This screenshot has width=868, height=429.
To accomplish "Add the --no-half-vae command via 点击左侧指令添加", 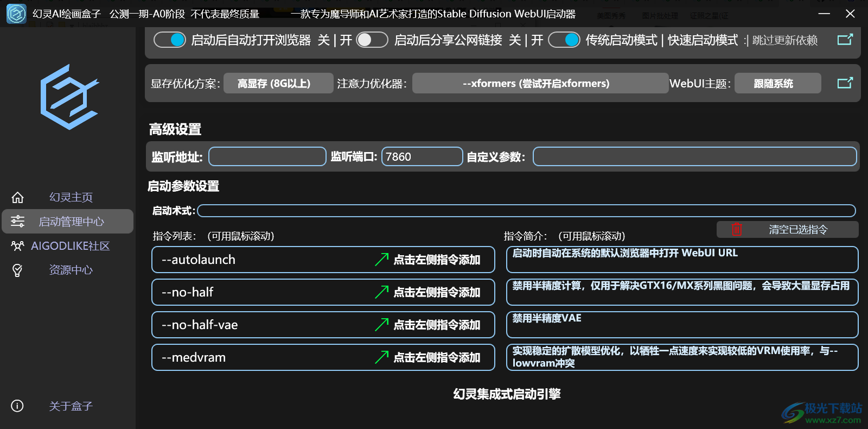I will click(x=437, y=325).
